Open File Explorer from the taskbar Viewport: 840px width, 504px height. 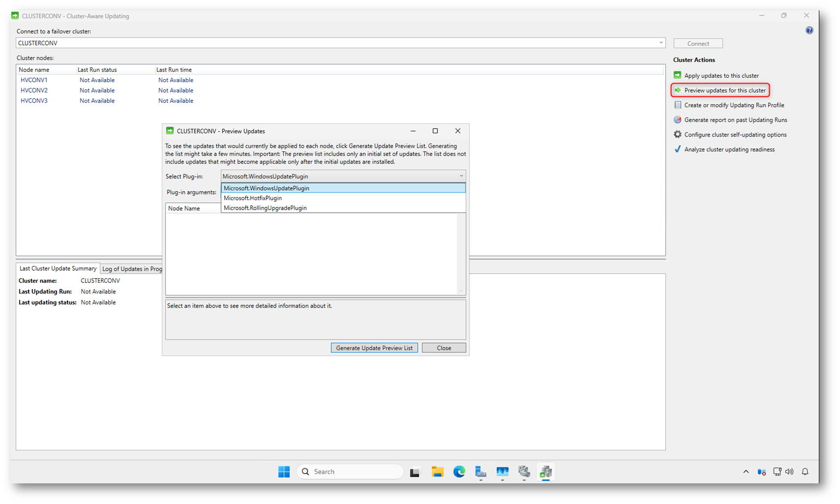437,472
